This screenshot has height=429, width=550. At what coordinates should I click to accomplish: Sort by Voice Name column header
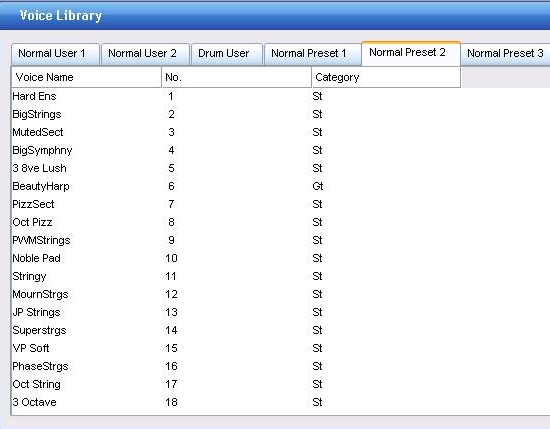point(86,77)
